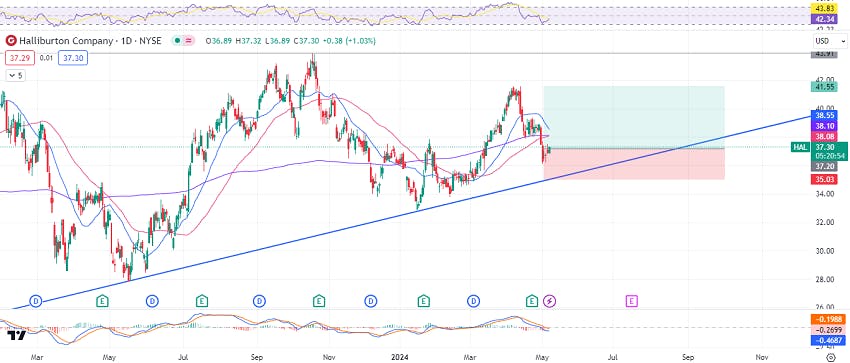Open upcoming pink earnings marker in July 2024
The image size is (850, 363).
pos(632,301)
